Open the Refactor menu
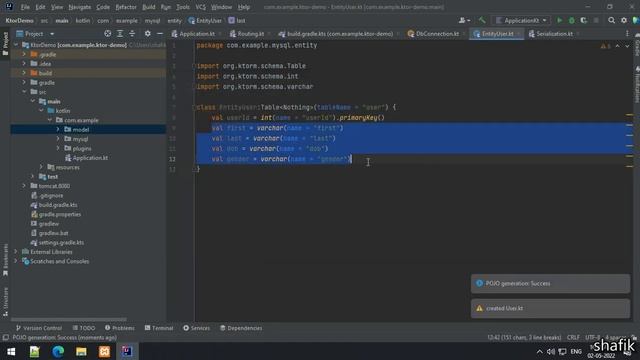This screenshot has height=360, width=640. click(126, 7)
